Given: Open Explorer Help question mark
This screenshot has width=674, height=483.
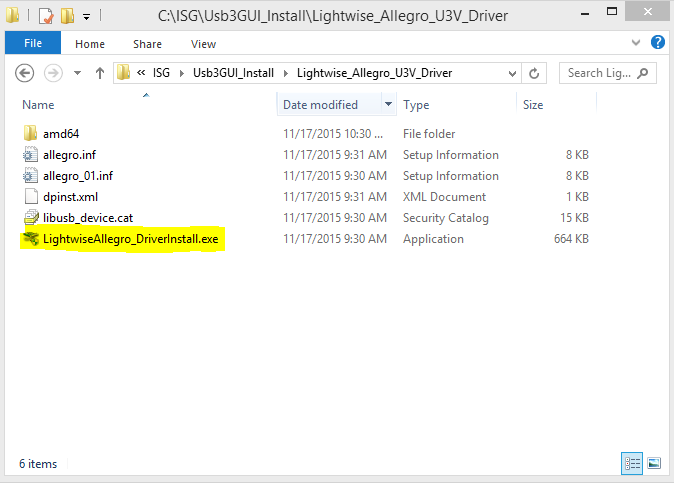Looking at the screenshot, I should 657,42.
